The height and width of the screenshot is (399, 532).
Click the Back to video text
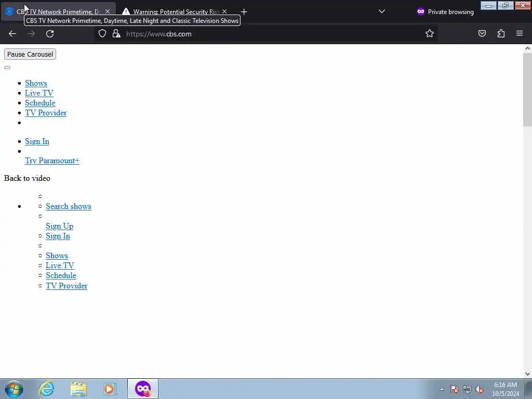pyautogui.click(x=27, y=178)
